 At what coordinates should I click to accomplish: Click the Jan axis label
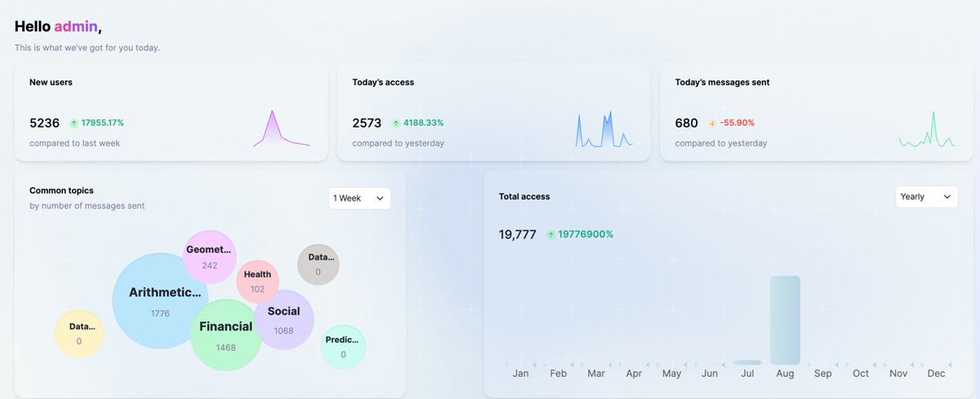pos(520,374)
